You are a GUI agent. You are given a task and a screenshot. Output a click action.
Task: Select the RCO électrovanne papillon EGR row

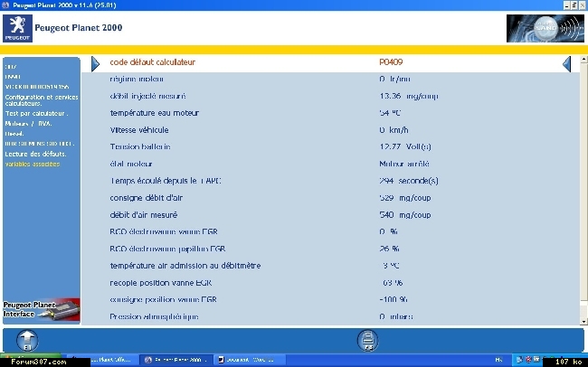pos(330,249)
